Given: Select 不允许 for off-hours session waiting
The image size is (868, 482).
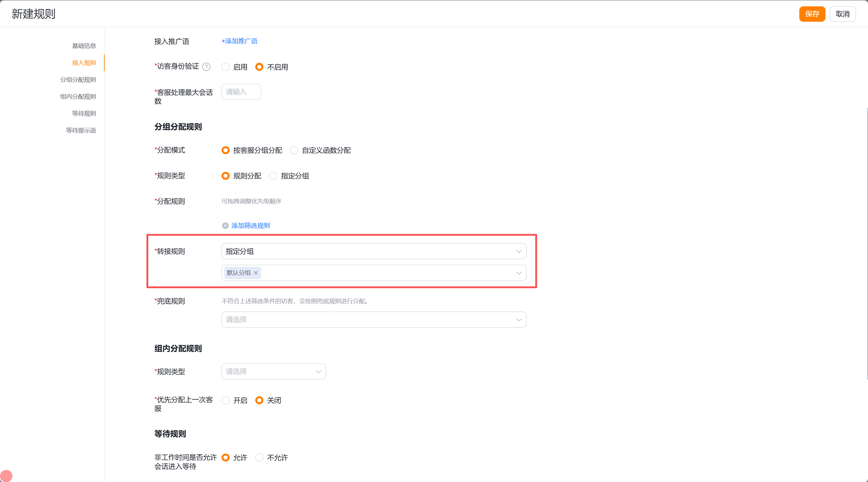Looking at the screenshot, I should pyautogui.click(x=259, y=458).
